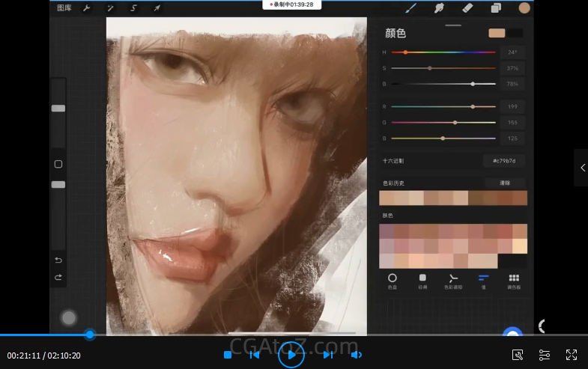This screenshot has width=588, height=369.
Task: Open the Layers panel
Action: coord(496,8)
